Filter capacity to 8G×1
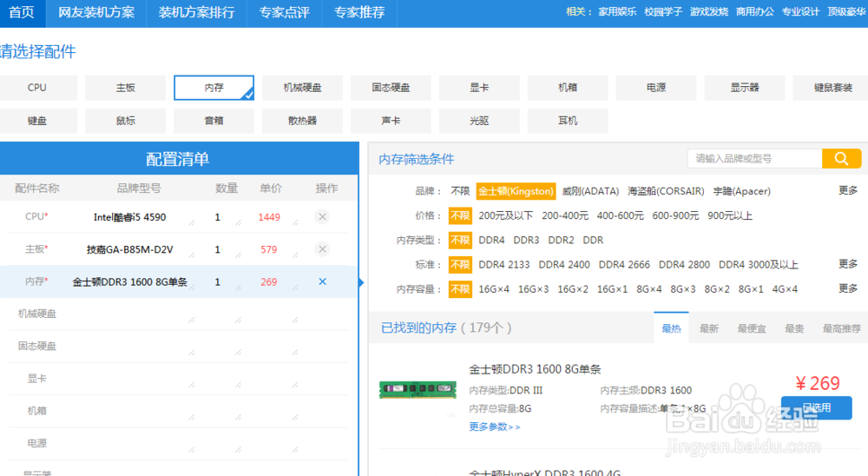This screenshot has height=476, width=868. coord(751,289)
